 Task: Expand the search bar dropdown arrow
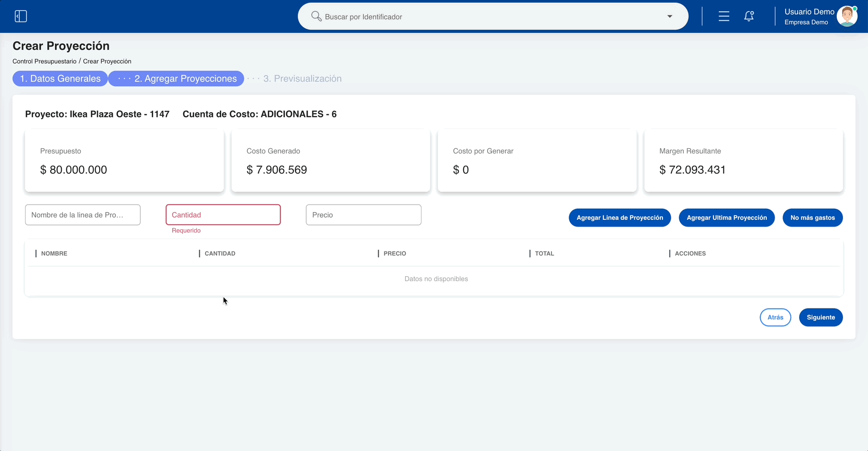pos(670,16)
